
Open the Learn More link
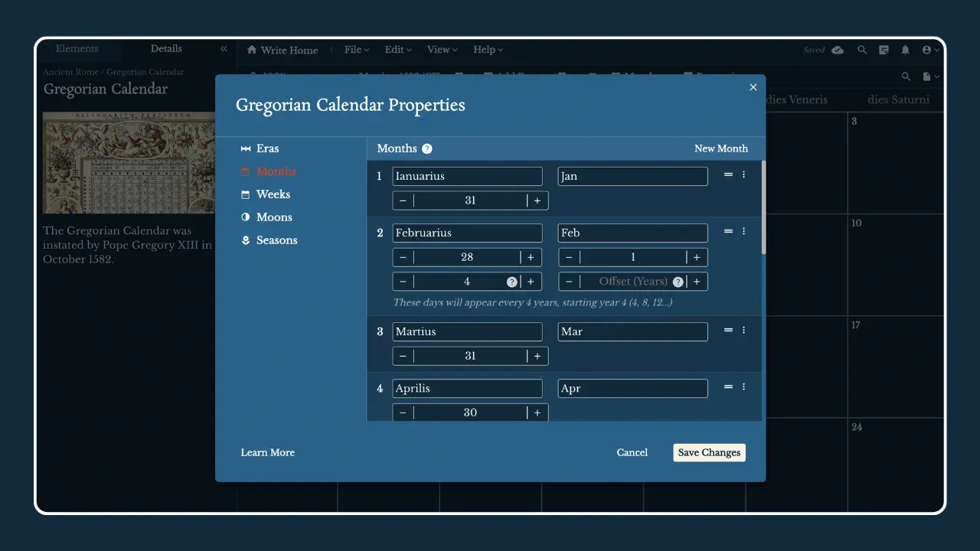click(x=268, y=452)
